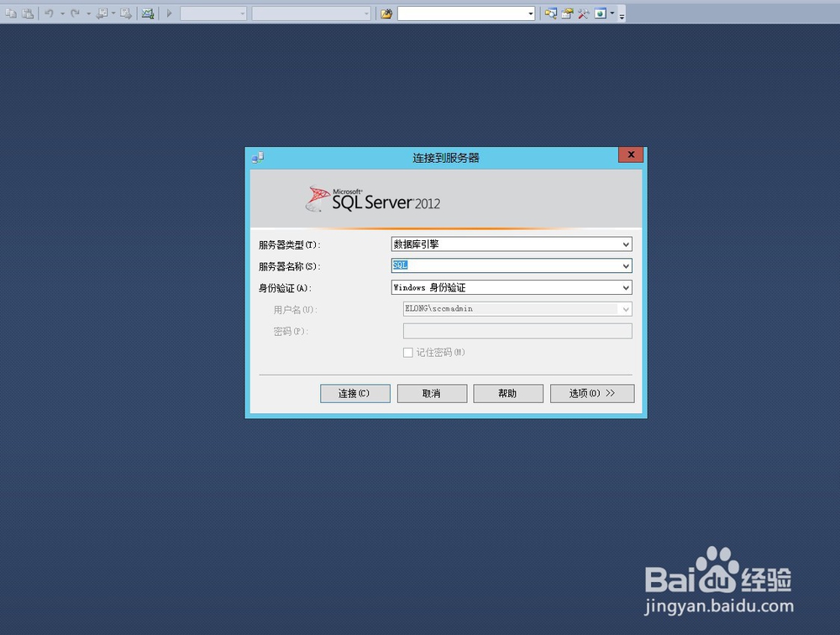Open the 服务器类型 dropdown showing 数据库引擎
840x635 pixels.
tap(512, 244)
